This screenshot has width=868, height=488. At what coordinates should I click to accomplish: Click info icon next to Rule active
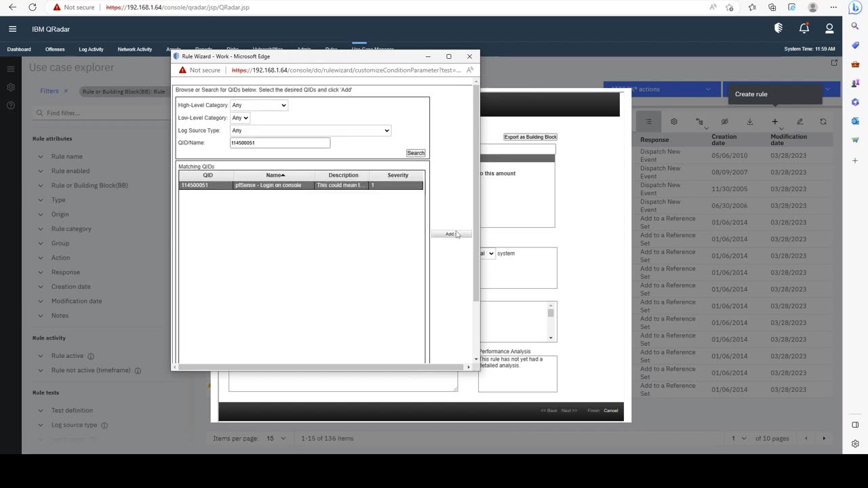[90, 356]
